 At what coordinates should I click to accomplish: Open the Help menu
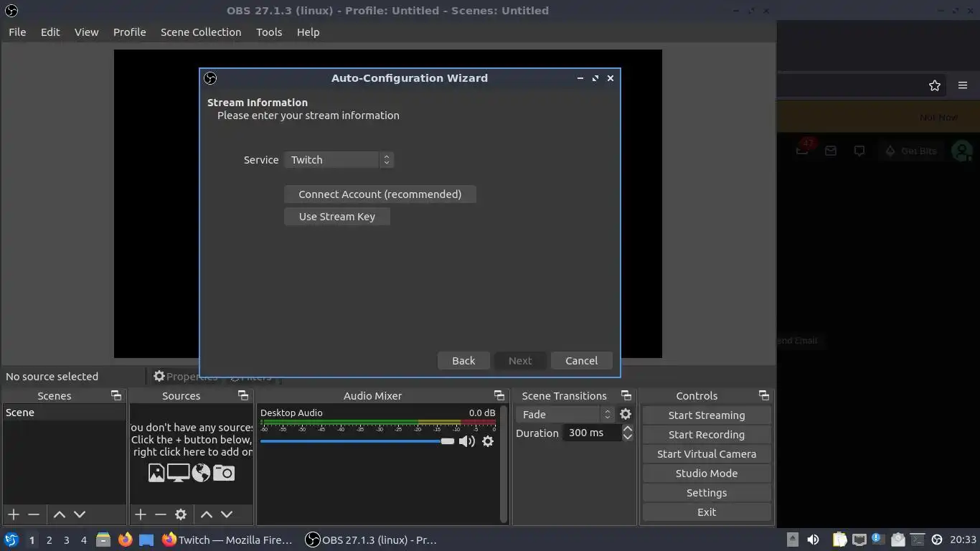click(308, 32)
